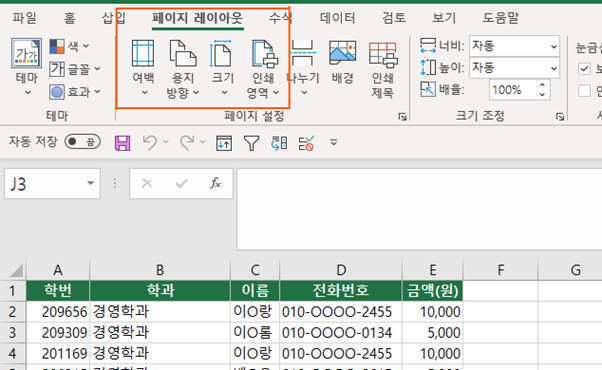
Task: Open the 글꼴 theme fonts menu
Action: click(x=75, y=69)
